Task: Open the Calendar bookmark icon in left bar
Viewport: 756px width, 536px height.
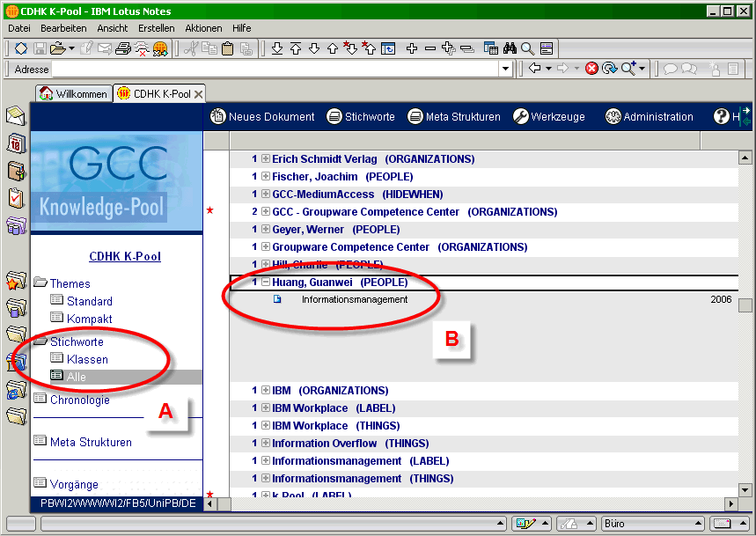Action: pos(16,143)
